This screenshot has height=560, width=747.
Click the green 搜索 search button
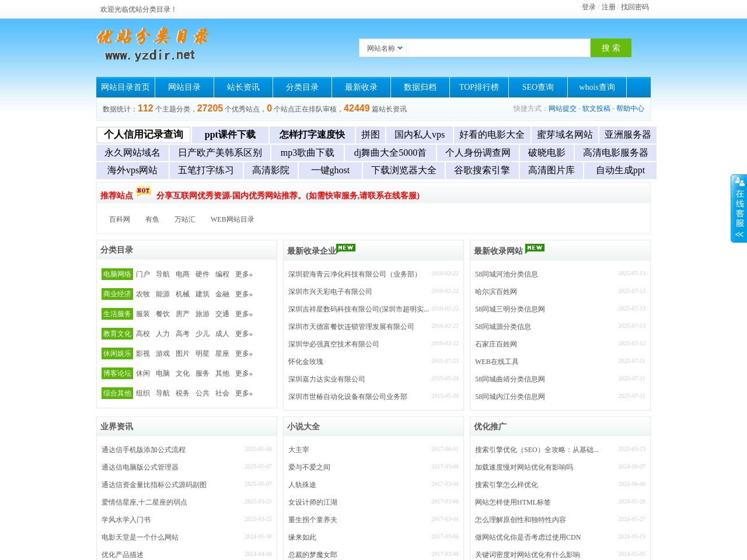point(610,48)
